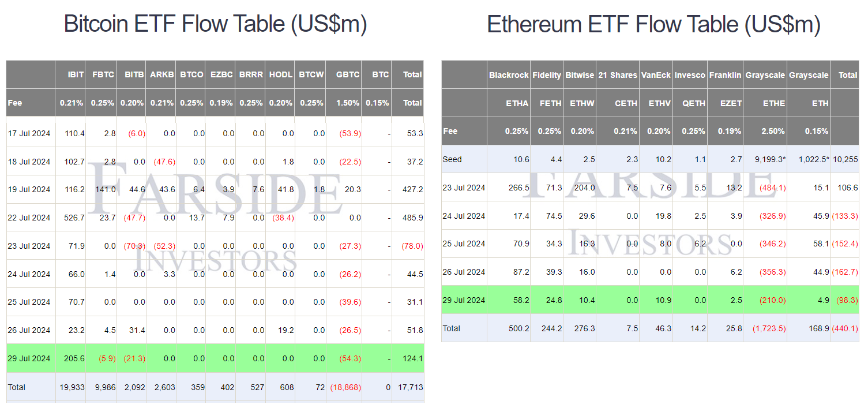Screen dimensions: 868x408
Task: Click the Seed row label
Action: [x=452, y=159]
